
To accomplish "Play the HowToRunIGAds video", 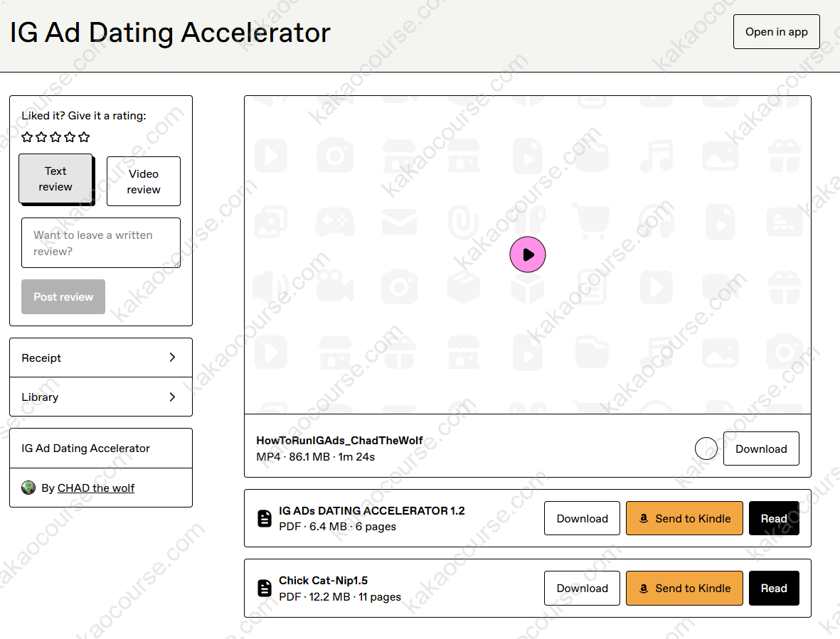I will coord(527,254).
